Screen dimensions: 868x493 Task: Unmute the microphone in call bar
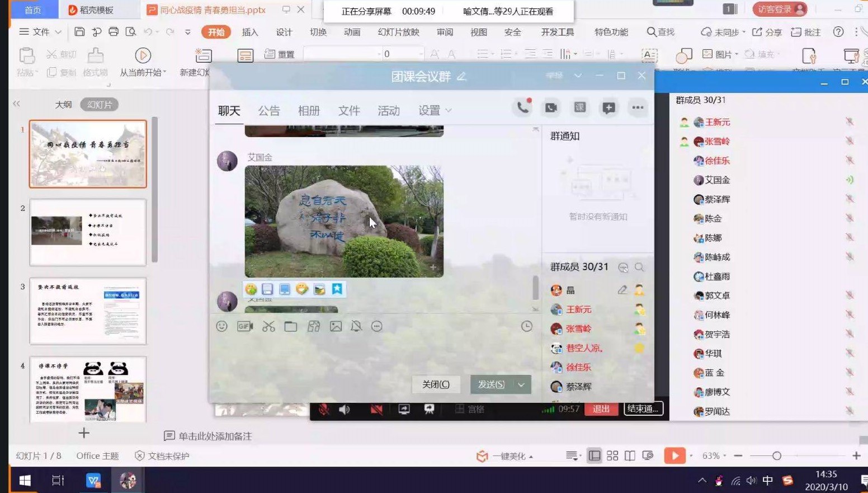tap(323, 409)
